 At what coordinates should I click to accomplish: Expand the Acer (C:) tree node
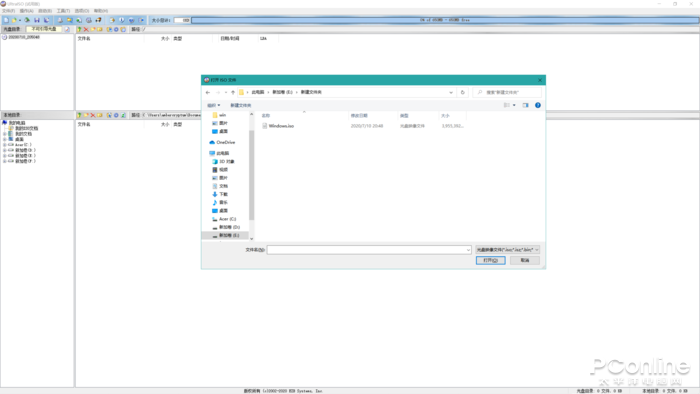4,145
